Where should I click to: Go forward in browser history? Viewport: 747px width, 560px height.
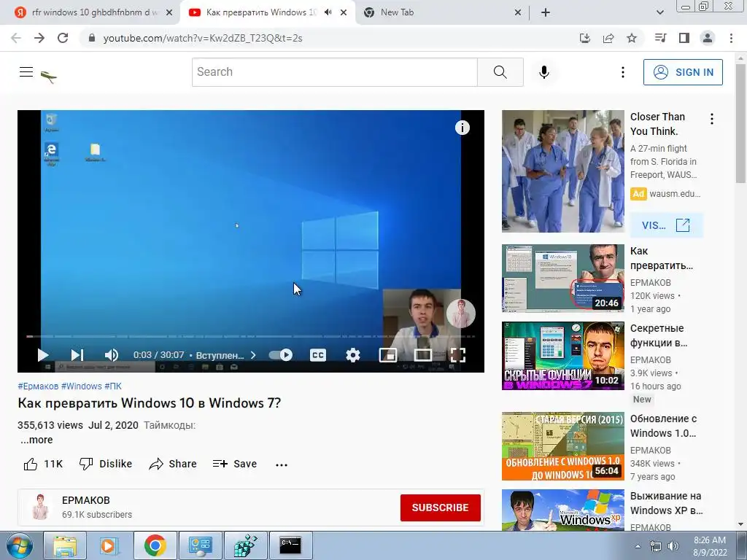39,38
